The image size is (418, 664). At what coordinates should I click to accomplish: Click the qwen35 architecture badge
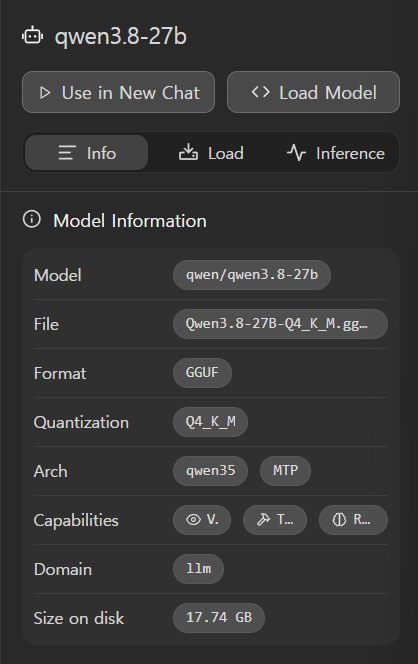(x=210, y=470)
